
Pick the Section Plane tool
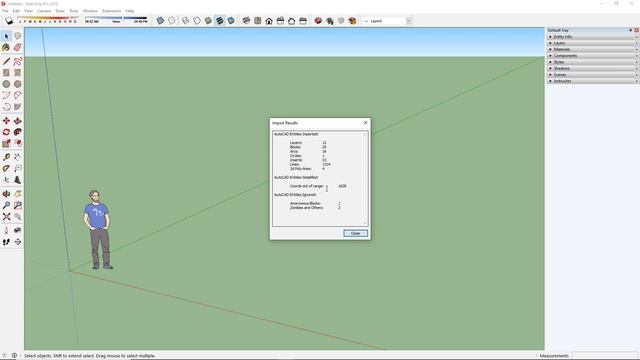point(18,242)
